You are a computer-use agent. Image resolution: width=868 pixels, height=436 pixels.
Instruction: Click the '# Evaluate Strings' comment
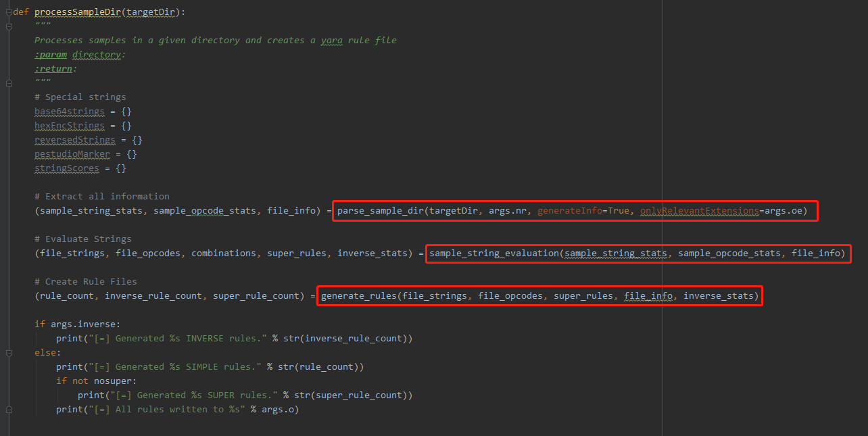[83, 239]
